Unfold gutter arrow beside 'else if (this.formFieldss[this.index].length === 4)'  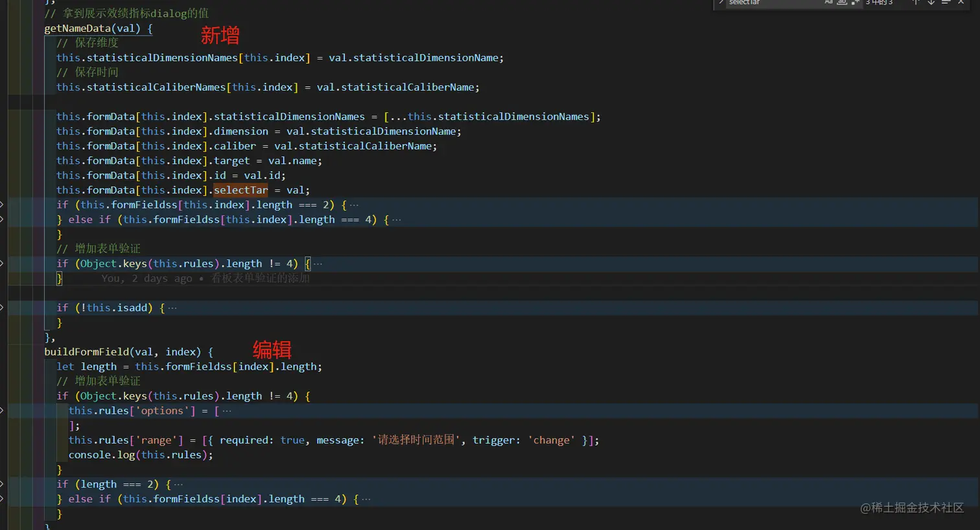pos(2,219)
